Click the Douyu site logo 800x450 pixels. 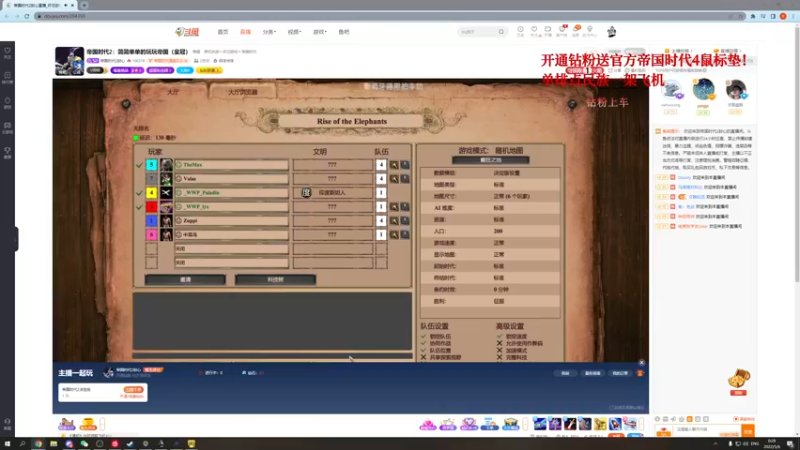(x=187, y=32)
